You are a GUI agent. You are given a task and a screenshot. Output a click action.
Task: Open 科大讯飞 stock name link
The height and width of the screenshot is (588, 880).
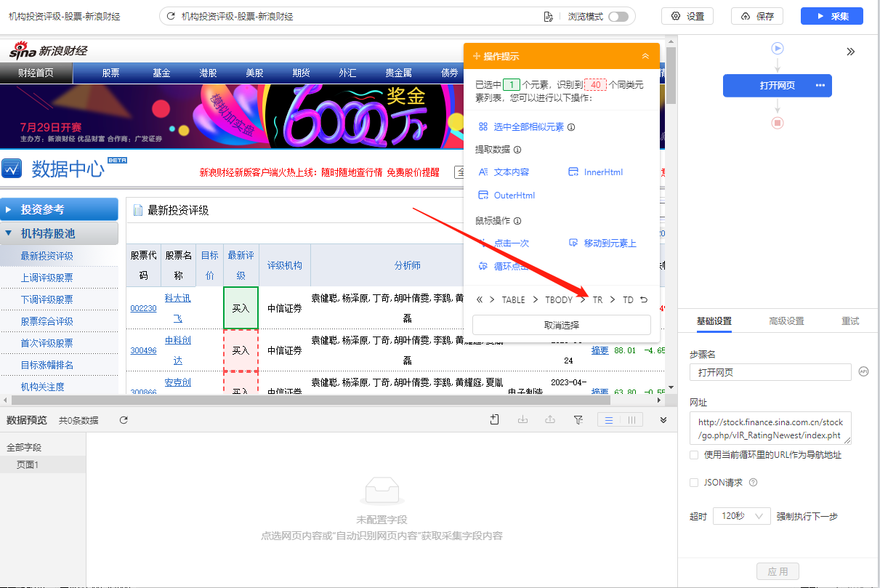click(x=178, y=308)
